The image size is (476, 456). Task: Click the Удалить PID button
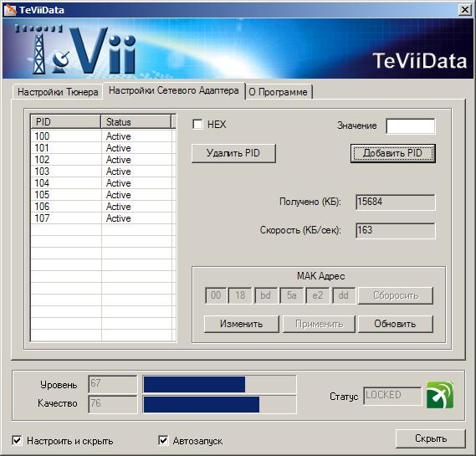pyautogui.click(x=233, y=153)
